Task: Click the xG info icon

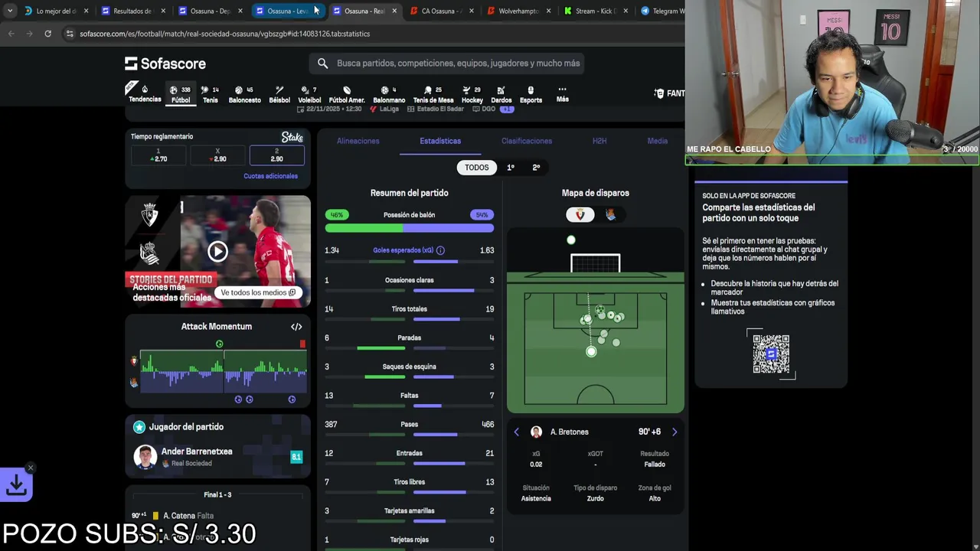Action: click(x=440, y=250)
